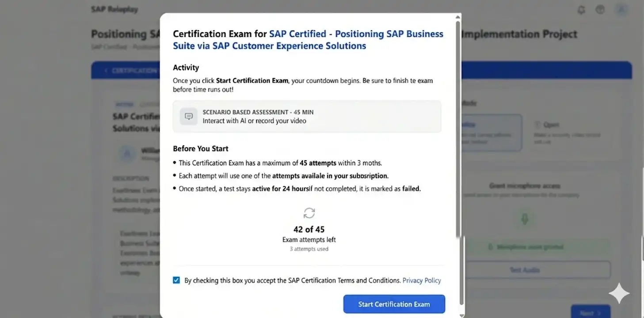Uncheck the Terms and Conditions checkbox
Image resolution: width=644 pixels, height=318 pixels.
176,280
